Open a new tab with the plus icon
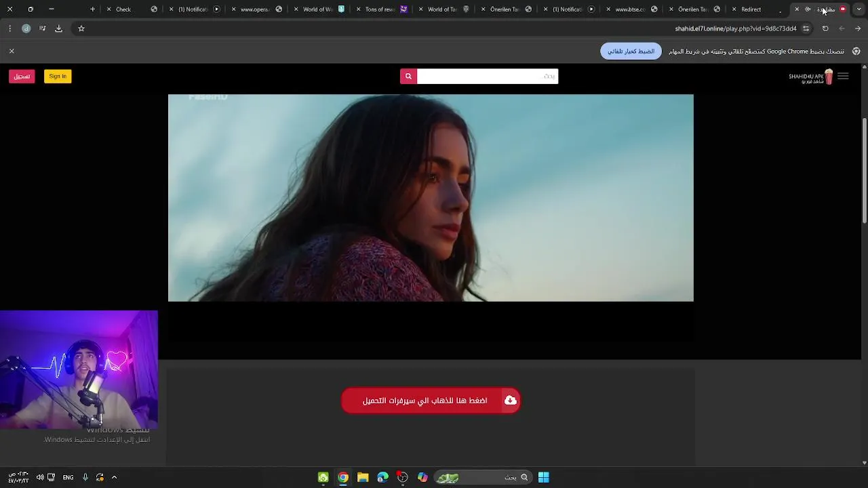Image resolution: width=868 pixels, height=488 pixels. (x=92, y=9)
